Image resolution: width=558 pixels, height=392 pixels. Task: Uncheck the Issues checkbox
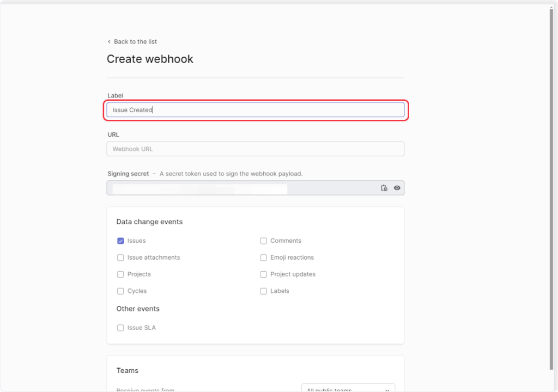click(120, 241)
